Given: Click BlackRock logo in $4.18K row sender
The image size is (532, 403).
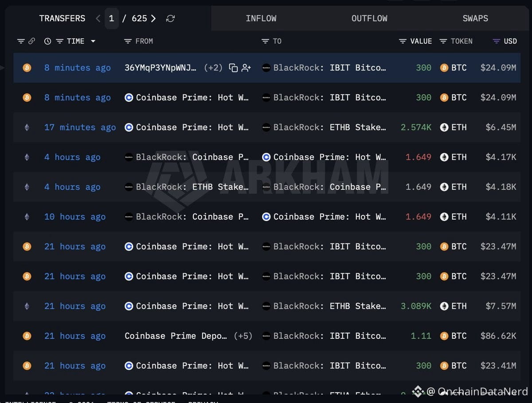Looking at the screenshot, I should (129, 187).
